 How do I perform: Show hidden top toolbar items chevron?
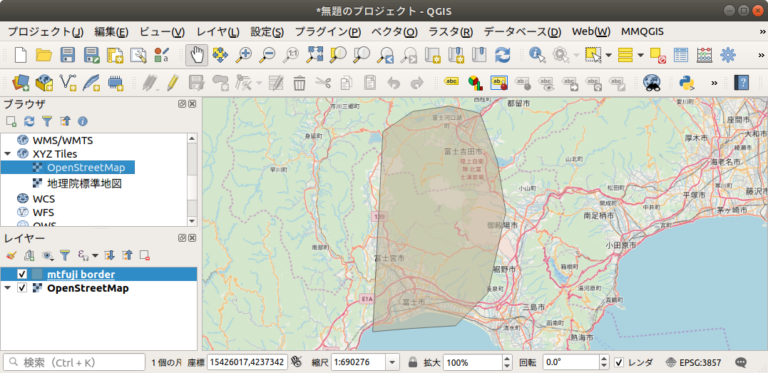(761, 54)
